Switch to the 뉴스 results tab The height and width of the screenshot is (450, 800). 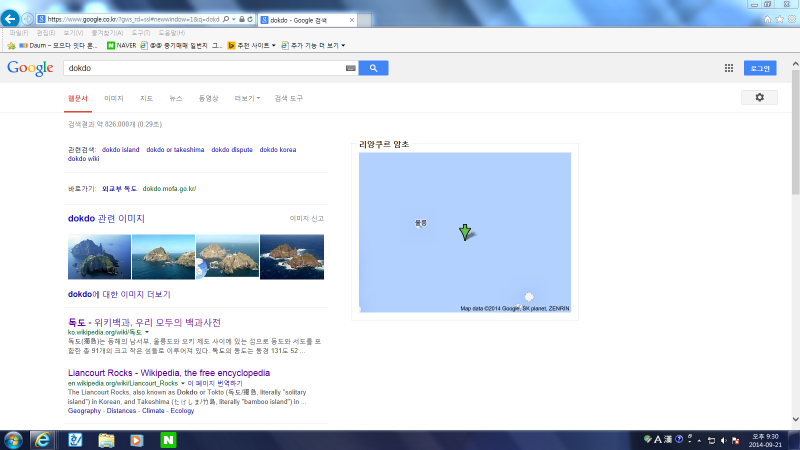click(x=176, y=98)
